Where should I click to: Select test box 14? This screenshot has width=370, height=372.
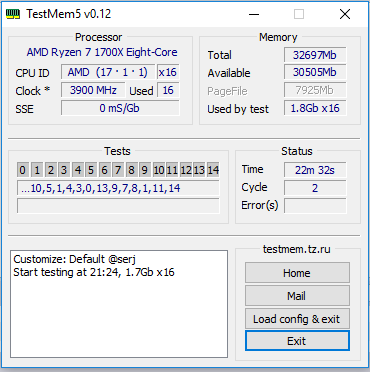click(x=213, y=170)
